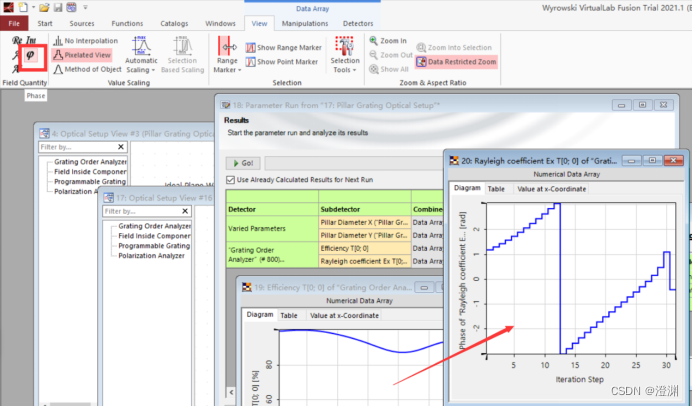Screen dimensions: 693x406
Task: Select Field Inside Component in window 17 tree
Action: [154, 236]
